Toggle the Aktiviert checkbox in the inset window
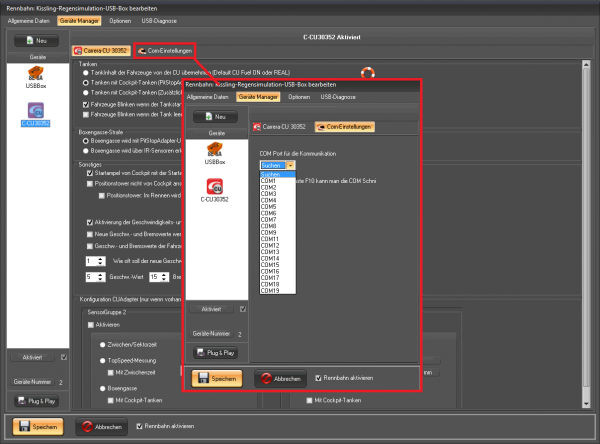Image resolution: width=600 pixels, height=444 pixels. 243,309
